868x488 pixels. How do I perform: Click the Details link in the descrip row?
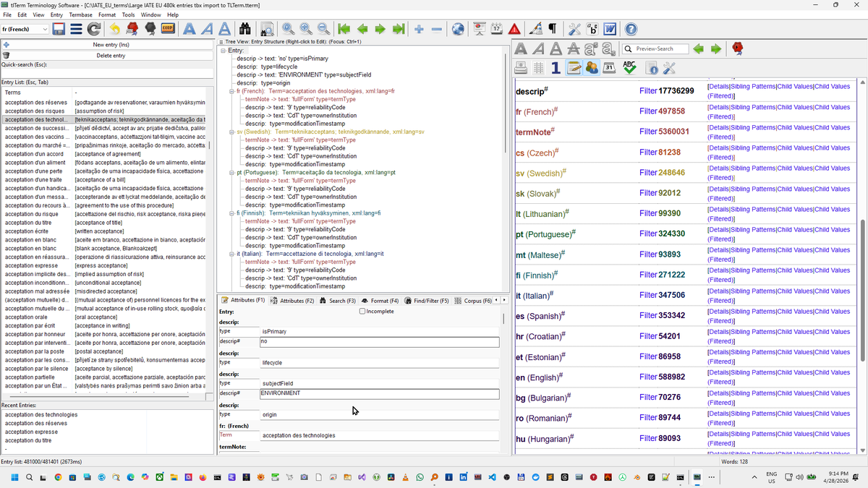[x=718, y=87]
